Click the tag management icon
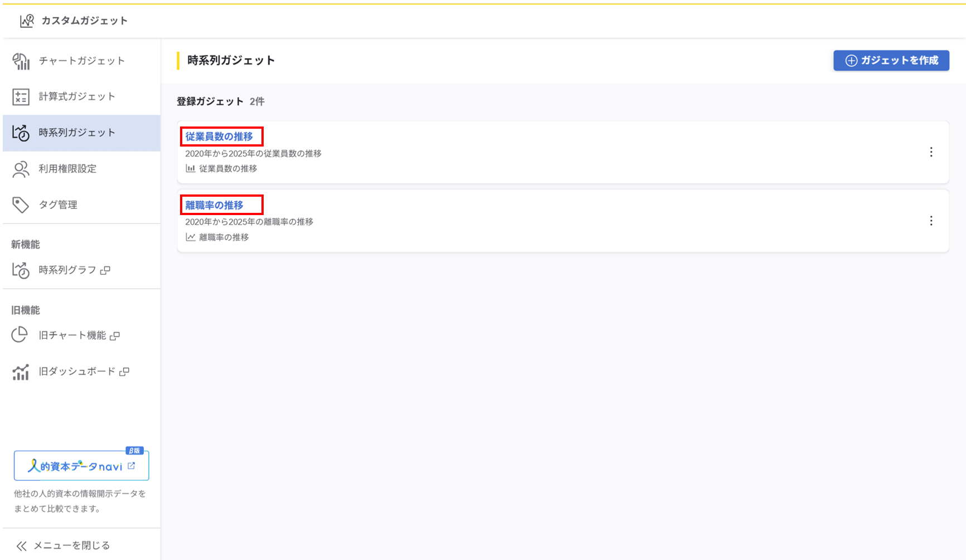The height and width of the screenshot is (560, 966). [21, 205]
